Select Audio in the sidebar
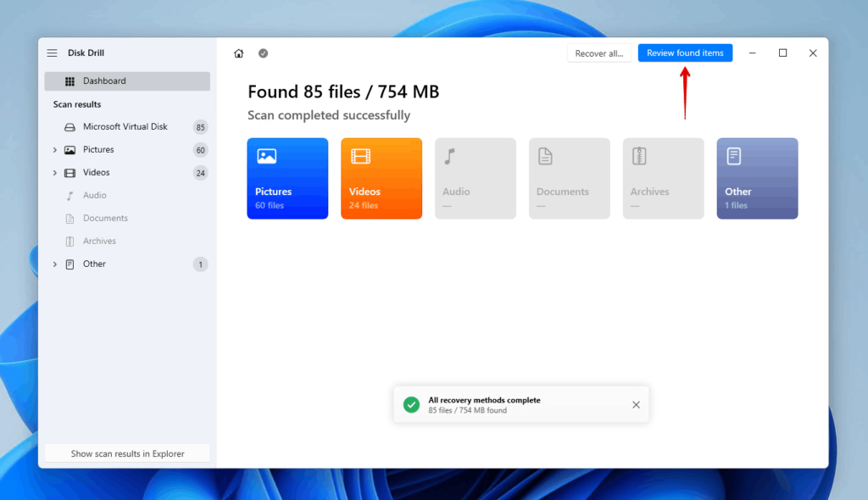Image resolution: width=868 pixels, height=500 pixels. (95, 196)
